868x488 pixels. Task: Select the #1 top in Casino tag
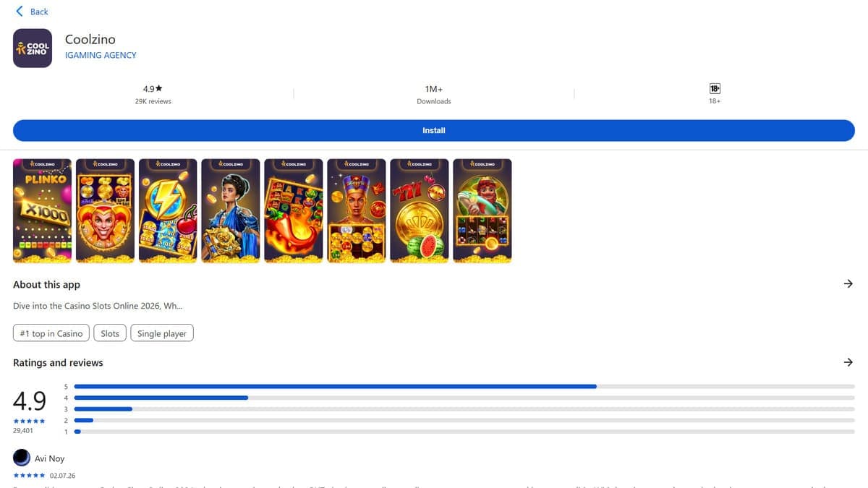tap(51, 333)
